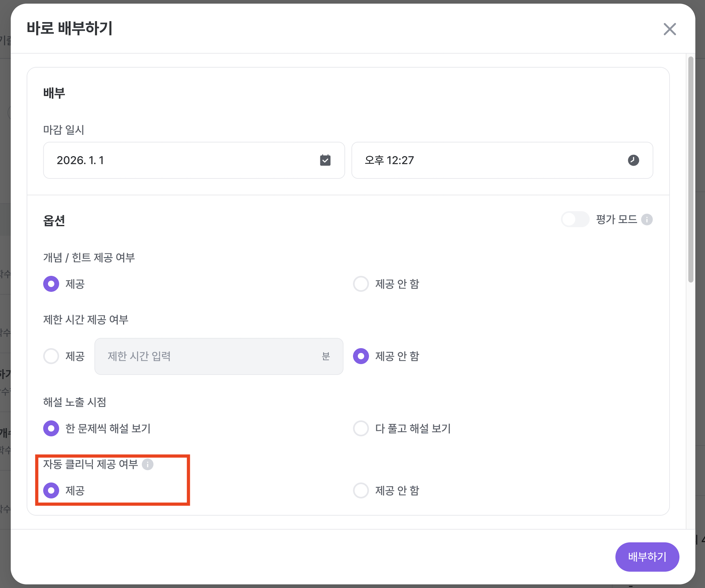Select 제공 for 자동 클리닉 제공 여부
The width and height of the screenshot is (705, 588).
coord(51,491)
